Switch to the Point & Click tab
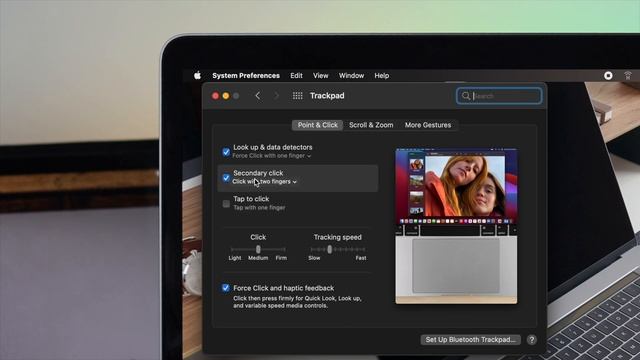640x360 pixels. point(318,125)
